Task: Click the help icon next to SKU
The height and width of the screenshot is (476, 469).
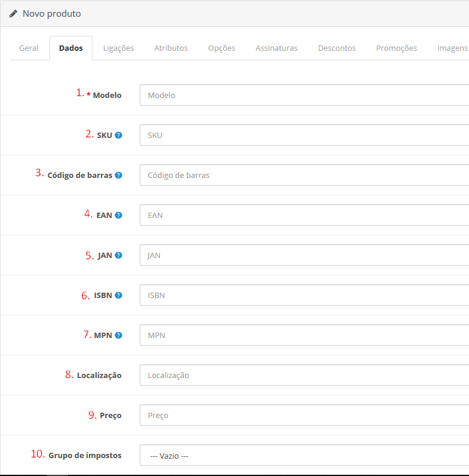Action: [118, 135]
